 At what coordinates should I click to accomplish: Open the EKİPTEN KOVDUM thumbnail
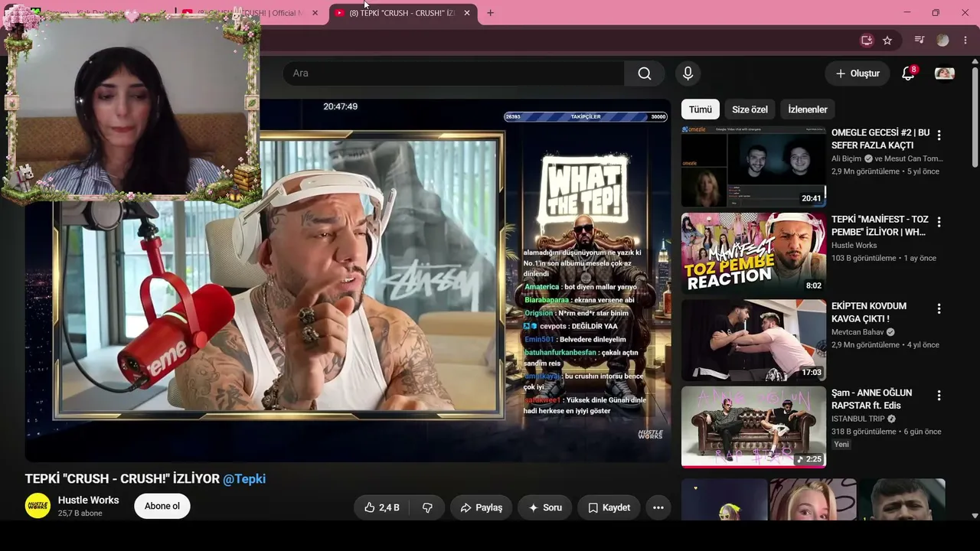click(753, 341)
